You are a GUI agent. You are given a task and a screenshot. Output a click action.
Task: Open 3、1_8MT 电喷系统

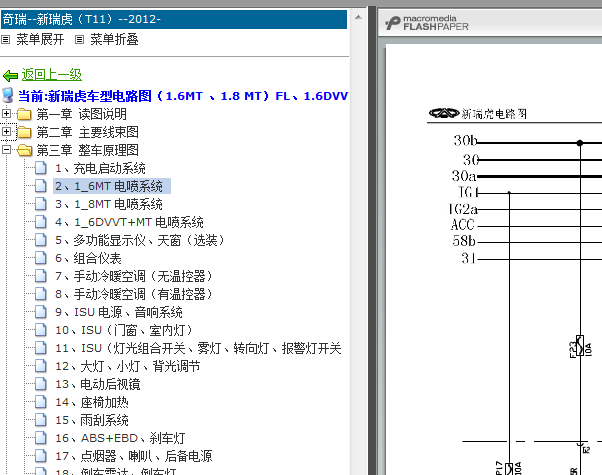109,204
